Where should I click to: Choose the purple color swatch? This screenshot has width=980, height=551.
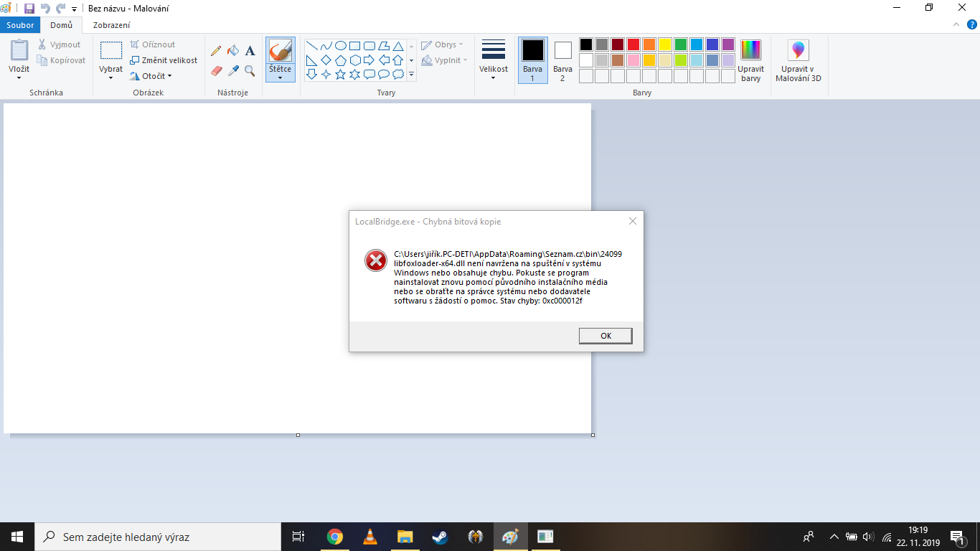(728, 44)
